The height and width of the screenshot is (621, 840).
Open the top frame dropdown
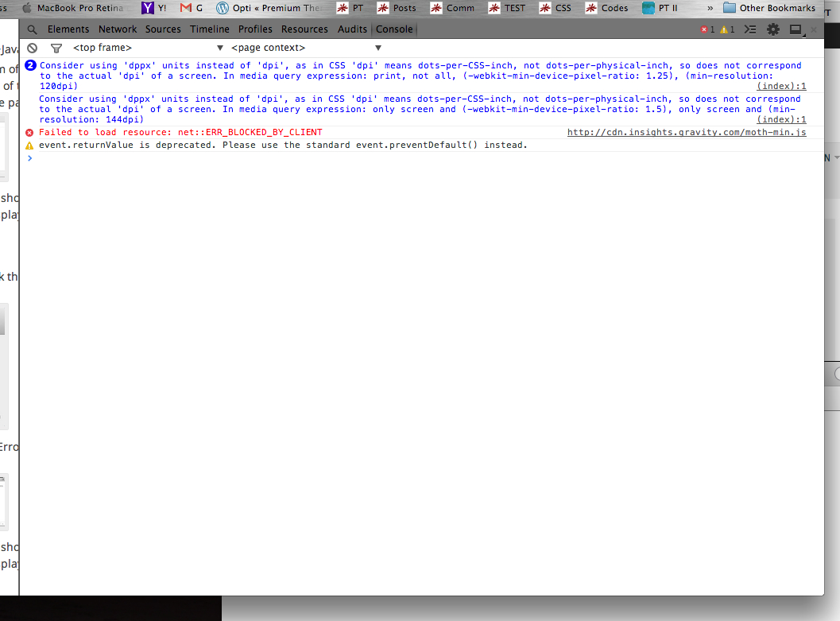pos(148,49)
